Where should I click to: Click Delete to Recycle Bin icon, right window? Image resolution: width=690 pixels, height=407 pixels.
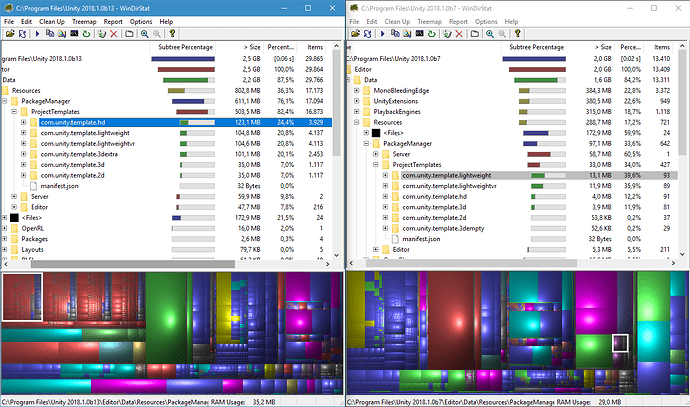coord(447,33)
